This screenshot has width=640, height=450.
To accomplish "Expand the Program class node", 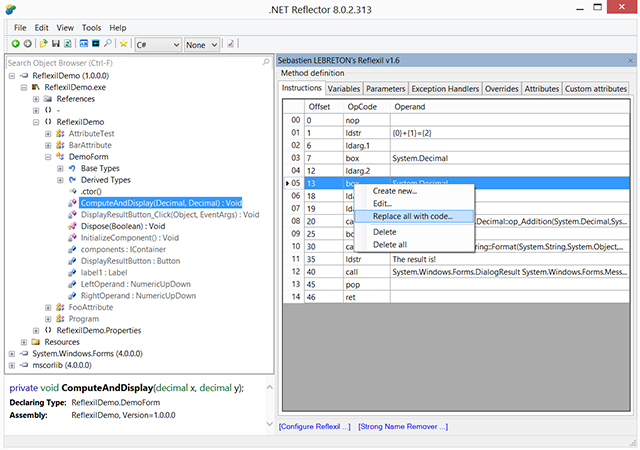I will [48, 319].
